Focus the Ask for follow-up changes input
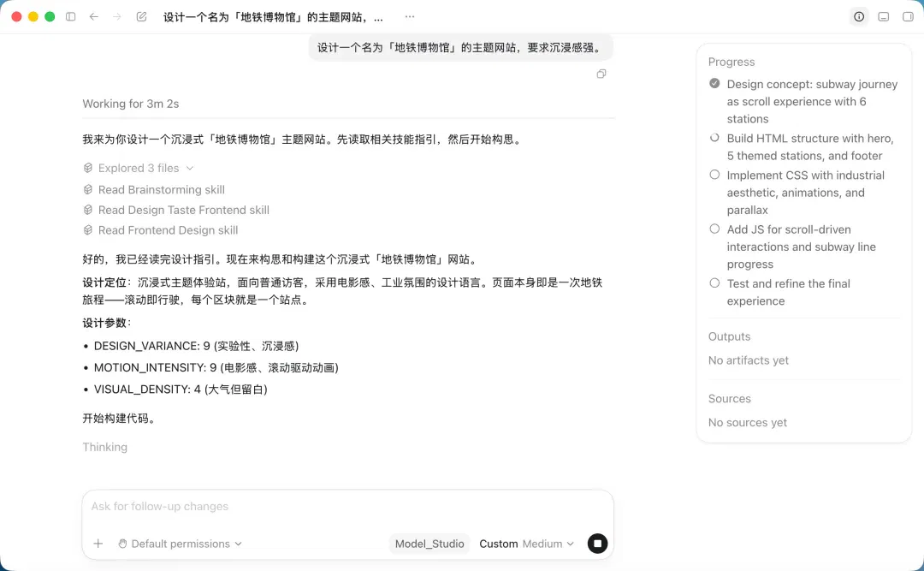 pyautogui.click(x=347, y=507)
